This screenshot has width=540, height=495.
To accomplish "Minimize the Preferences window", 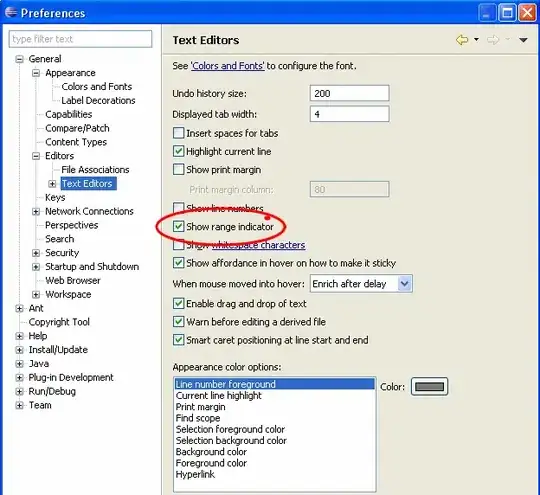I will [487, 13].
